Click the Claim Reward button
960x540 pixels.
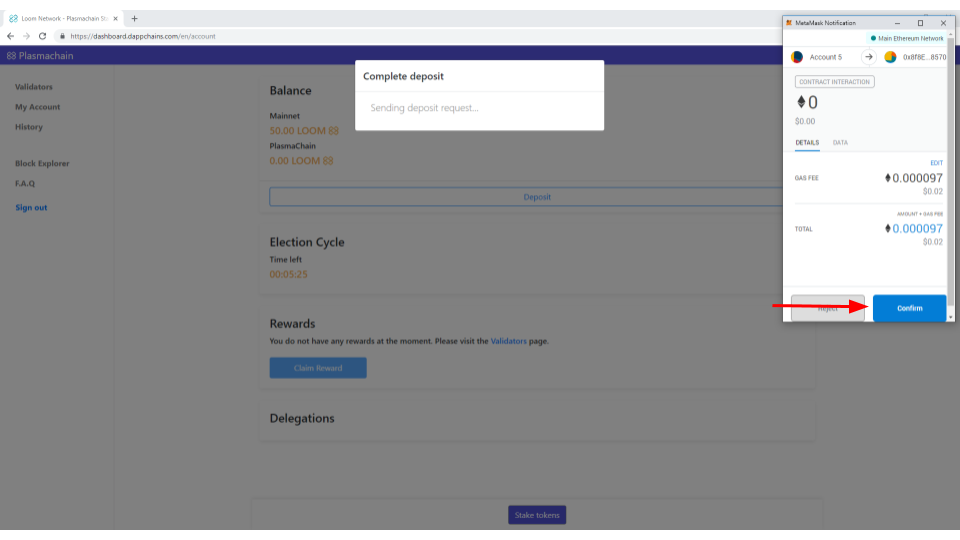[x=318, y=368]
